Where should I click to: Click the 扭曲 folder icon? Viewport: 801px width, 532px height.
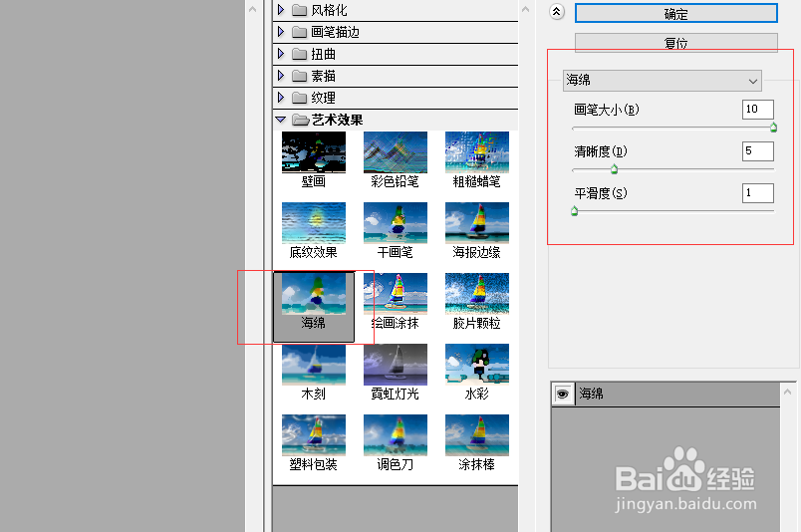299,54
